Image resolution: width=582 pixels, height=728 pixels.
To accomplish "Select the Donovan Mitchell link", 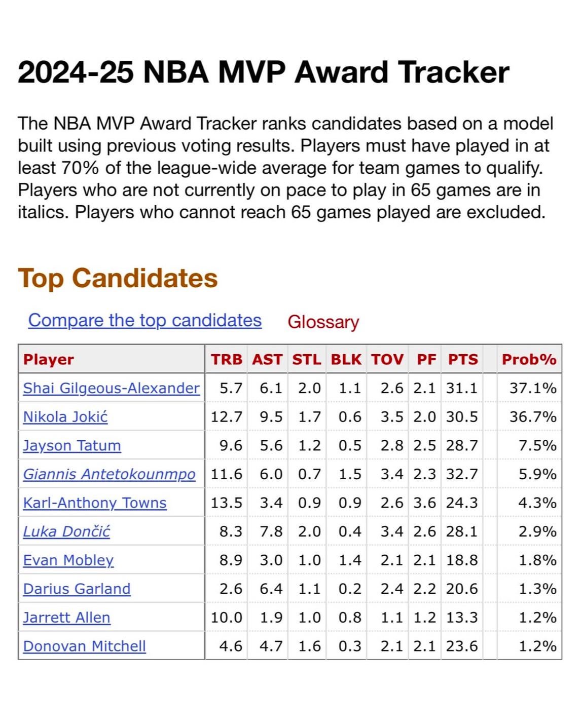I will 84,646.
